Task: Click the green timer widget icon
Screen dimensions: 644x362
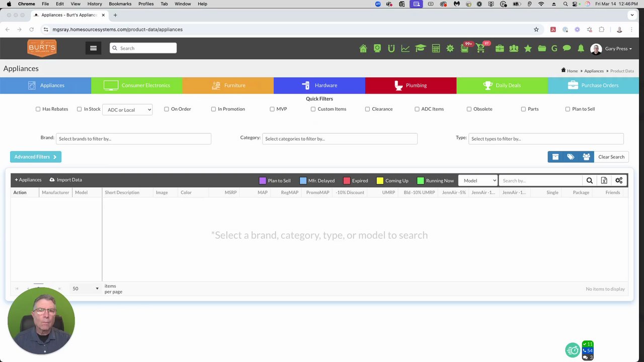Action: (573, 350)
